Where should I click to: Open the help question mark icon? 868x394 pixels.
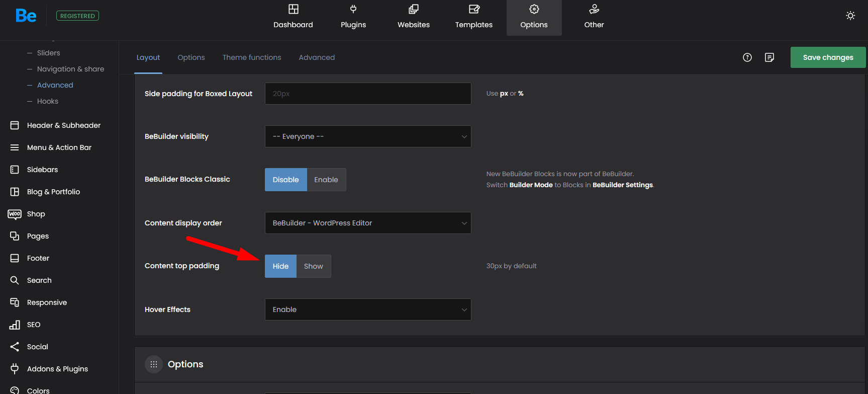click(x=747, y=57)
